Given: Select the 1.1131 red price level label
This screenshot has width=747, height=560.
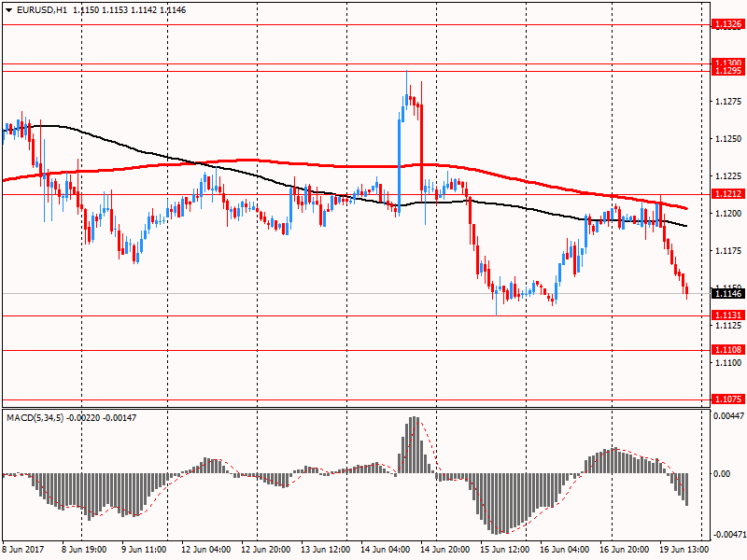Looking at the screenshot, I should (x=728, y=315).
